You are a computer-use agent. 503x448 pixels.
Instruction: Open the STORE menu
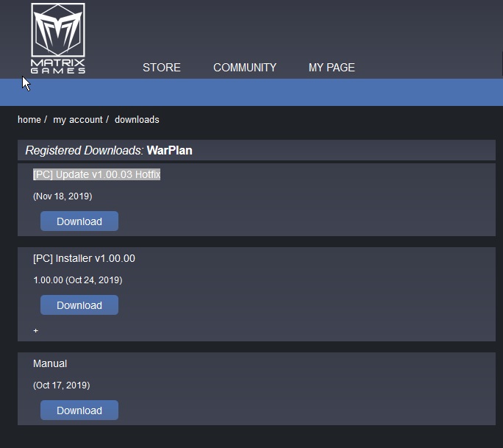click(x=162, y=68)
